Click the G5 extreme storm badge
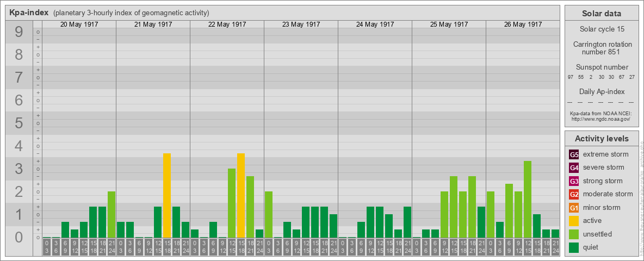644x261 pixels. pos(574,155)
